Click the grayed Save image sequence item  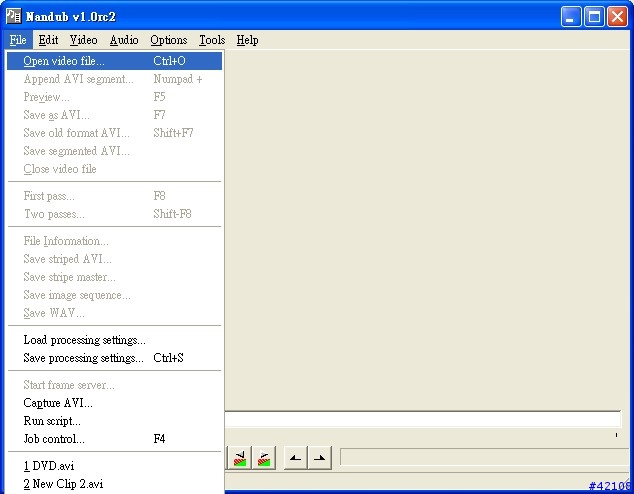114,295
